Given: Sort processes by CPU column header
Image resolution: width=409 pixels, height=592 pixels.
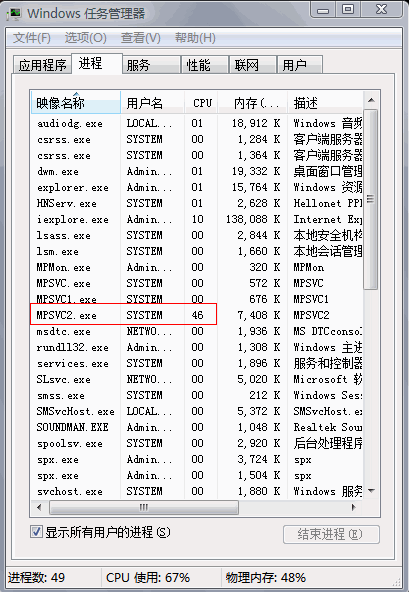Looking at the screenshot, I should 201,103.
